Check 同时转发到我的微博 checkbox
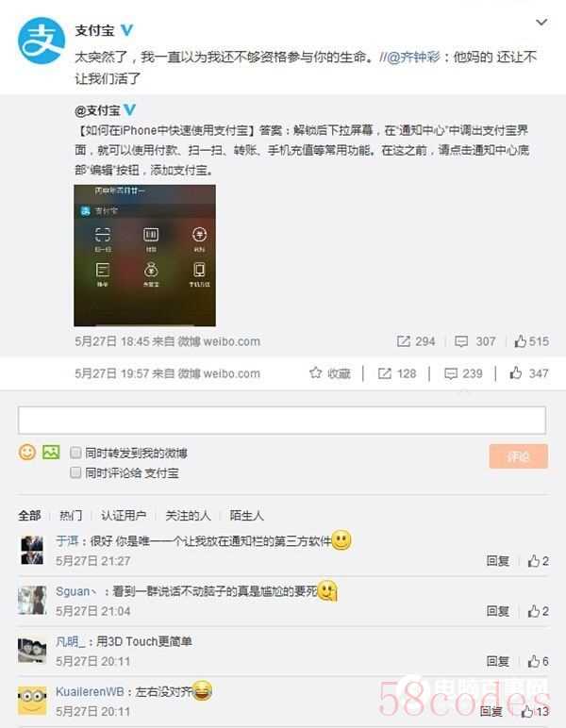Screen dimensions: 566x728 point(75,453)
